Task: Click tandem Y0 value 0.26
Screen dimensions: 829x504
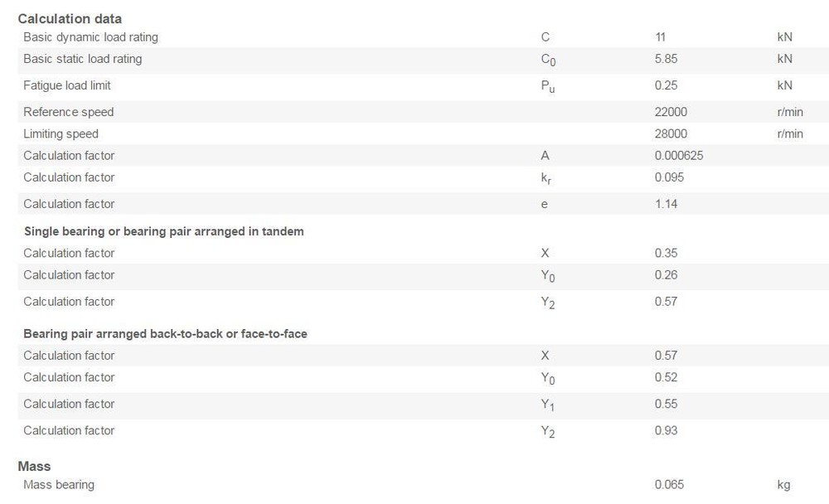Action: coord(666,274)
